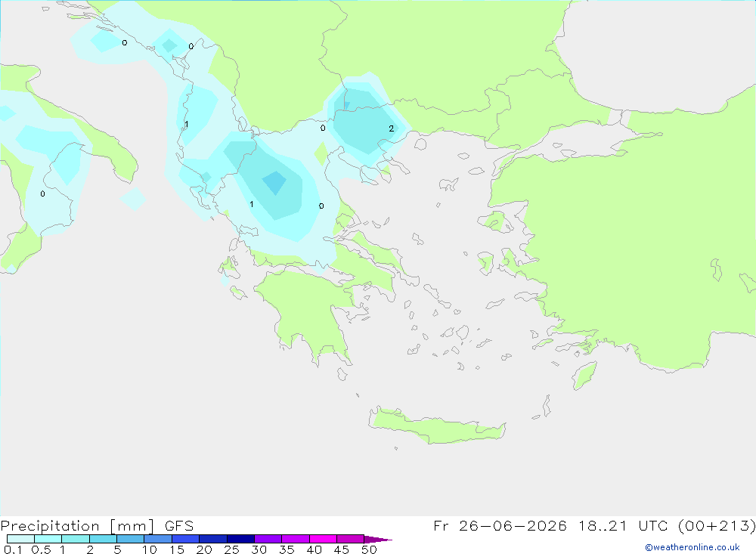Click the island of Crete on the map
The image size is (756, 554).
[436, 426]
